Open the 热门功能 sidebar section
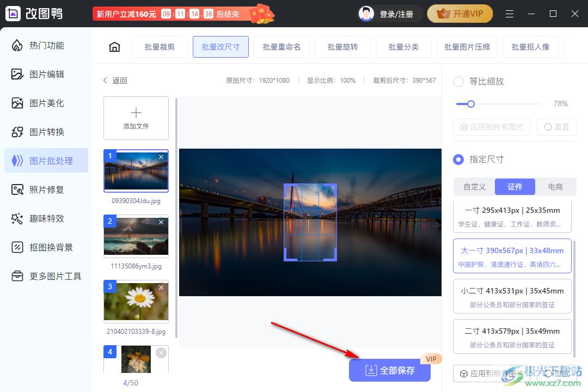This screenshot has width=588, height=392. [x=46, y=45]
